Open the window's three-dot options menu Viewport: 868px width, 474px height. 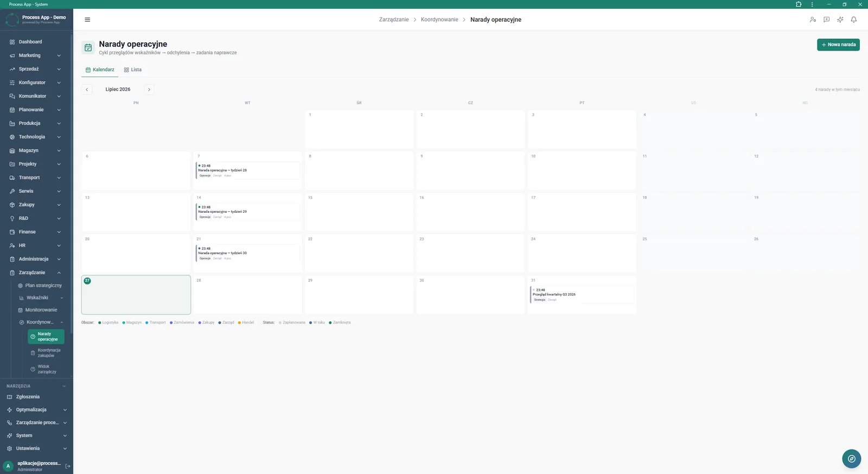812,4
